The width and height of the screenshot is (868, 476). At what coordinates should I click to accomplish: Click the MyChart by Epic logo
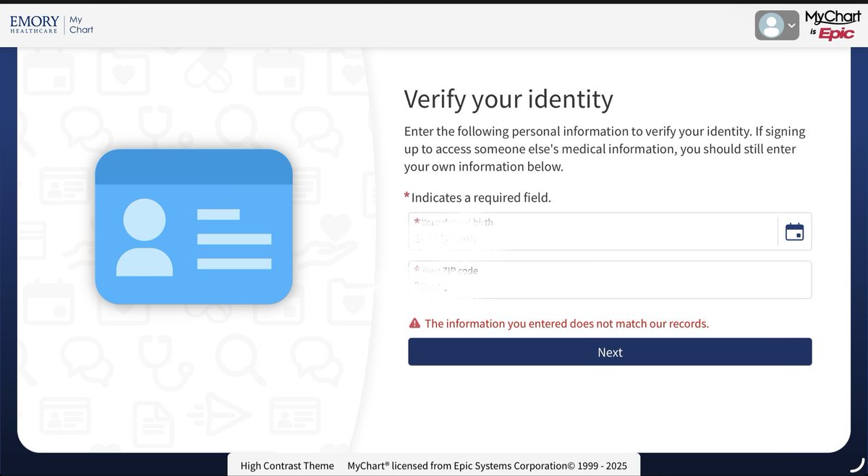832,25
